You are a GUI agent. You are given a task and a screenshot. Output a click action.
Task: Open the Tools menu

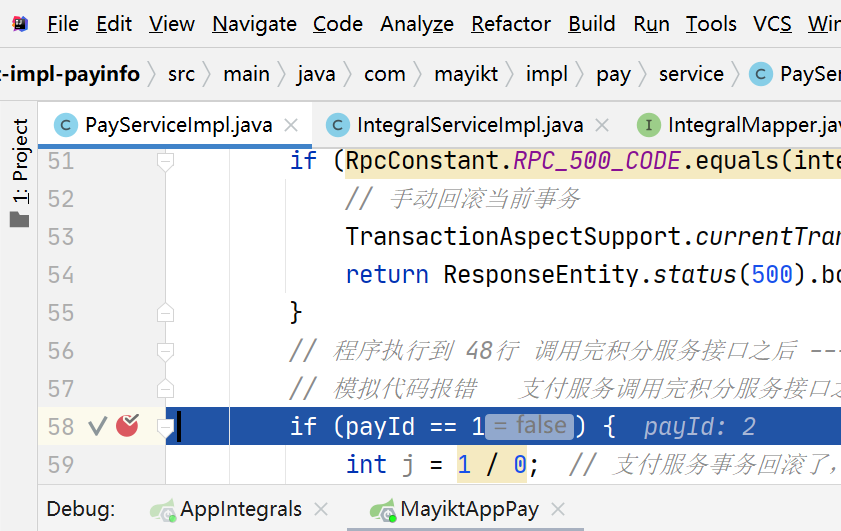tap(711, 24)
